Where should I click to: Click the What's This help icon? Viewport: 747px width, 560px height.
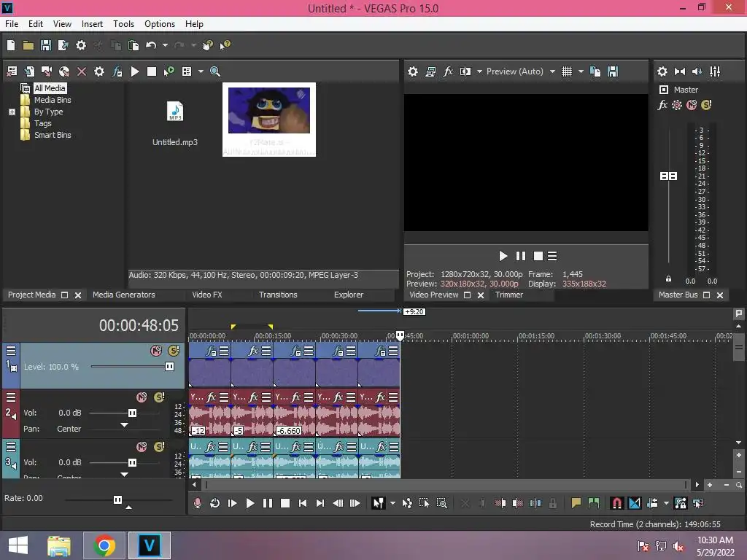tap(225, 45)
